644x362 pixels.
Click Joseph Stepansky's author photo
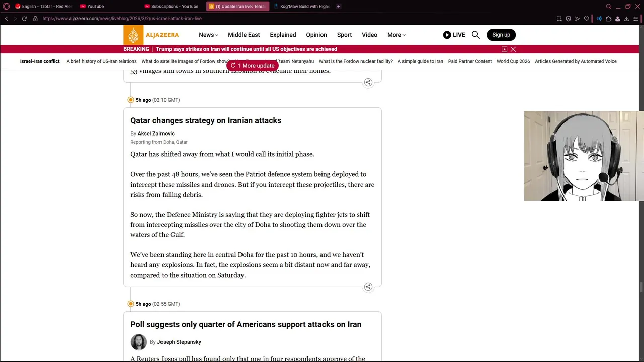click(x=138, y=342)
